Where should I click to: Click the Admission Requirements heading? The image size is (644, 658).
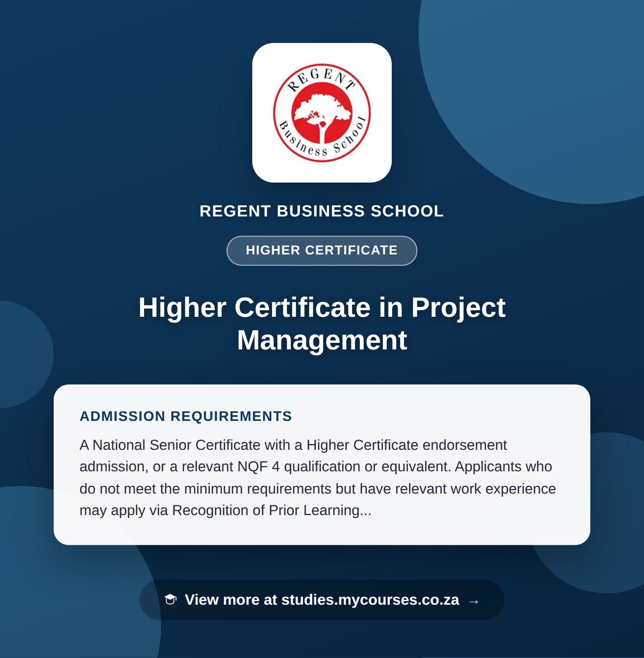tap(186, 416)
